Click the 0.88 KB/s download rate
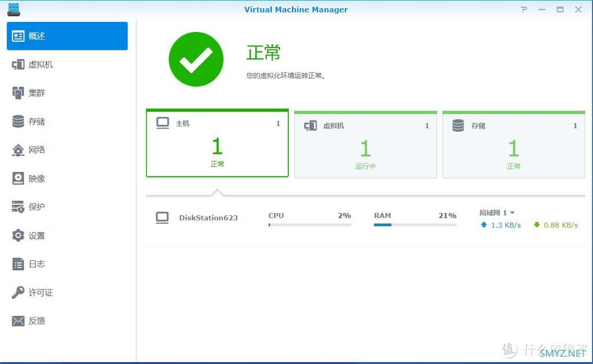Image resolution: width=593 pixels, height=364 pixels. (x=561, y=225)
